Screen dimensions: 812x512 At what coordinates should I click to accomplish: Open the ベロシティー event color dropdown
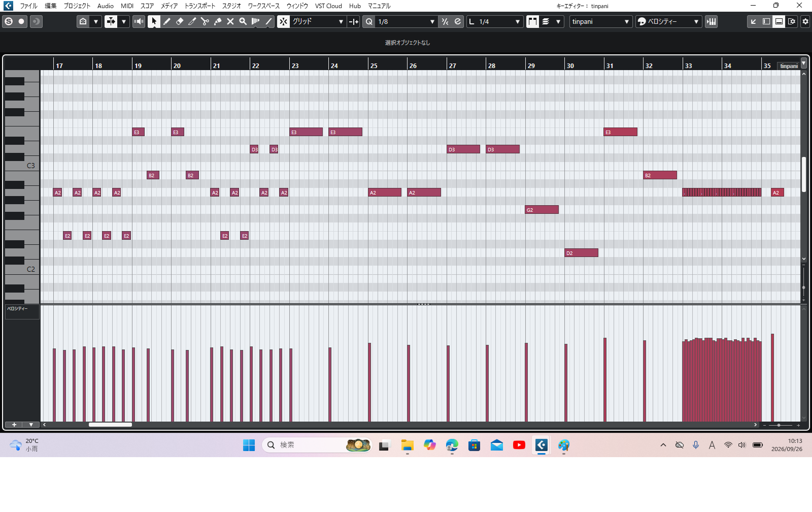tap(668, 21)
